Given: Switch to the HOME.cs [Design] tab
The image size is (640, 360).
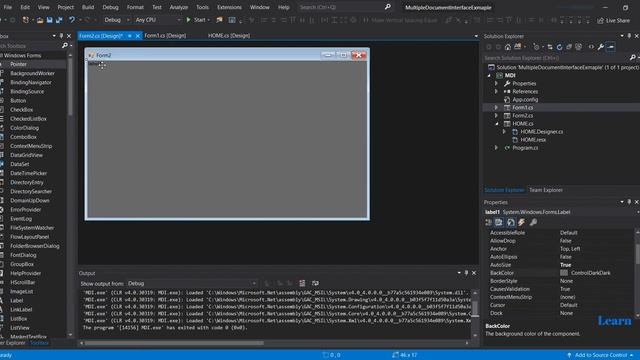Looking at the screenshot, I should click(x=229, y=36).
